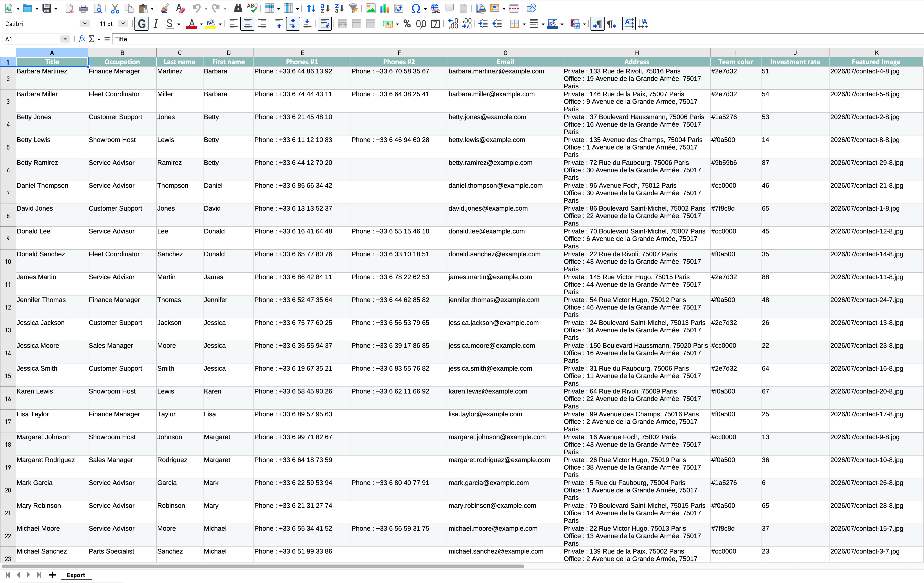This screenshot has height=583, width=924.
Task: Click the Email header cell
Action: pos(505,62)
